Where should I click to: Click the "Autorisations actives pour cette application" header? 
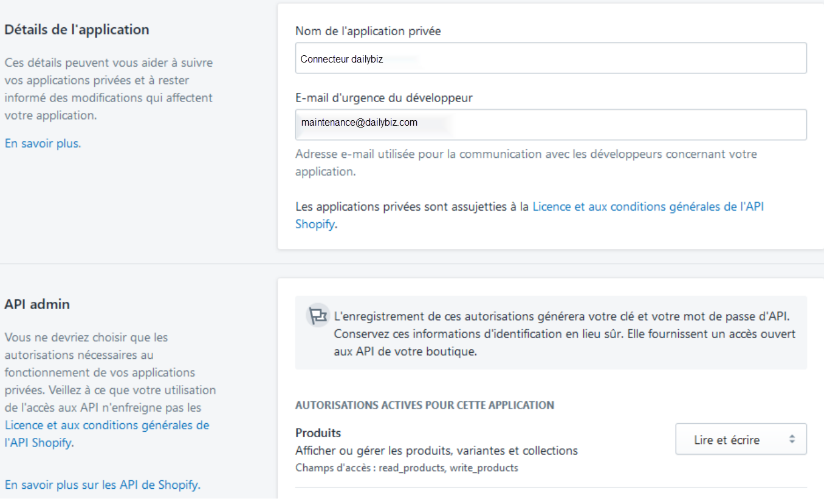[x=424, y=405]
